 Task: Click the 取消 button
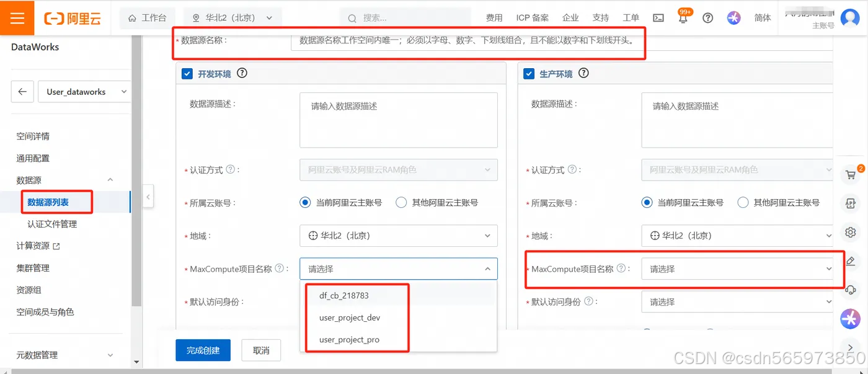[261, 350]
